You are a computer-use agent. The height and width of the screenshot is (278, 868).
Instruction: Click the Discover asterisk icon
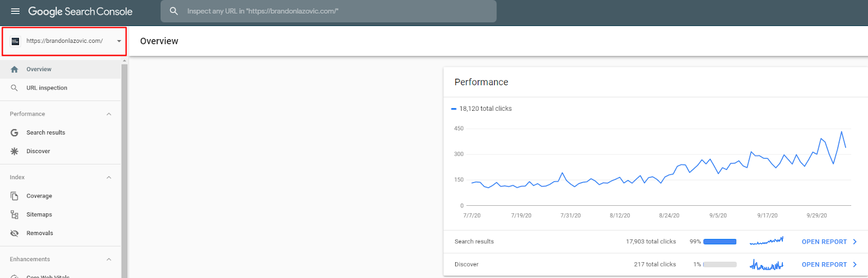click(15, 151)
